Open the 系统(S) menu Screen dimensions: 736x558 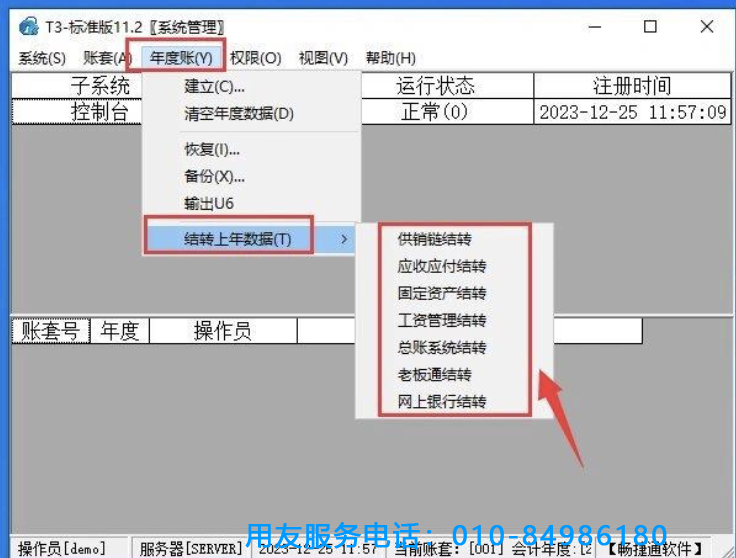[x=42, y=58]
